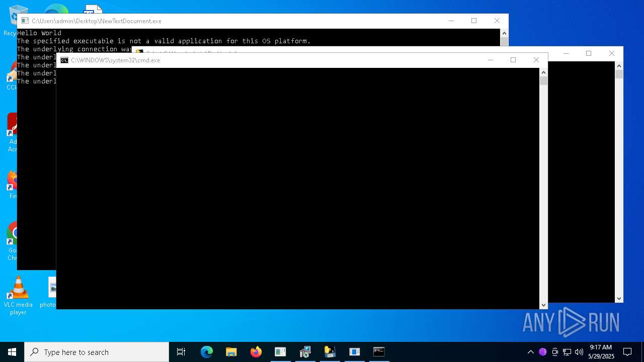Click the network status tray icon

point(567,352)
